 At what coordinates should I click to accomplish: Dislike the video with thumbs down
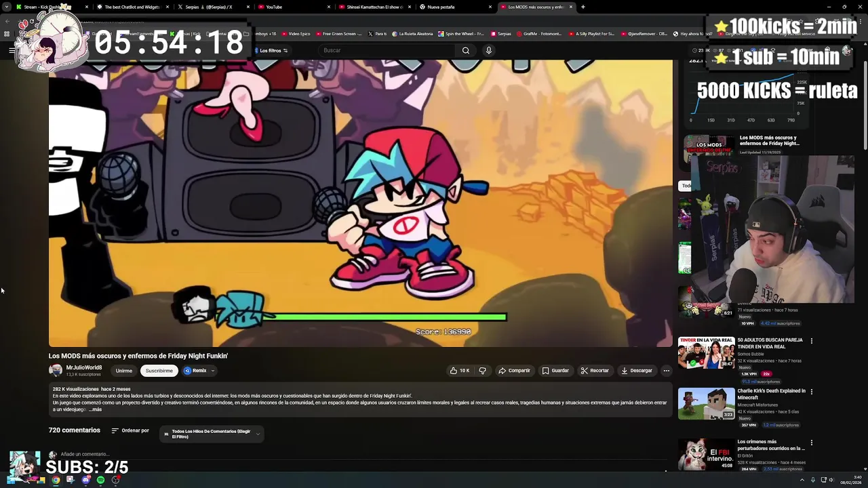pos(483,371)
